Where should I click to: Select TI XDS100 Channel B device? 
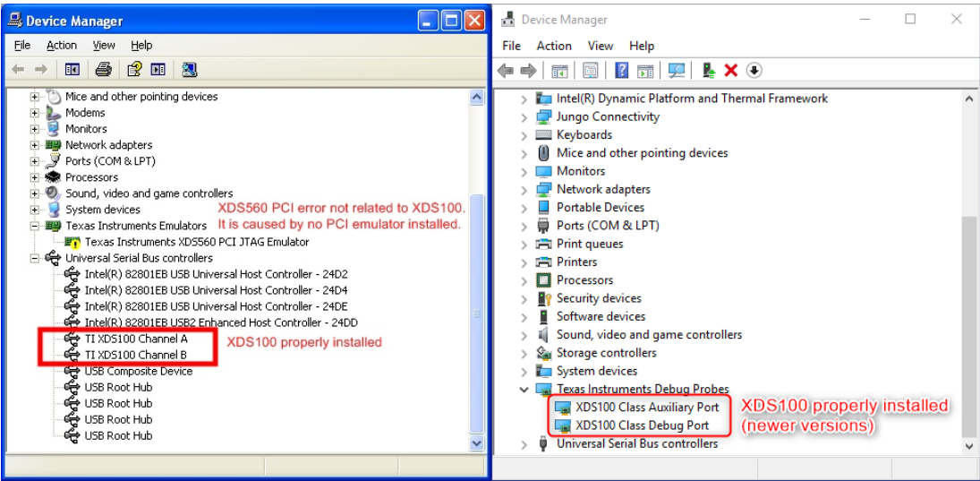[136, 355]
